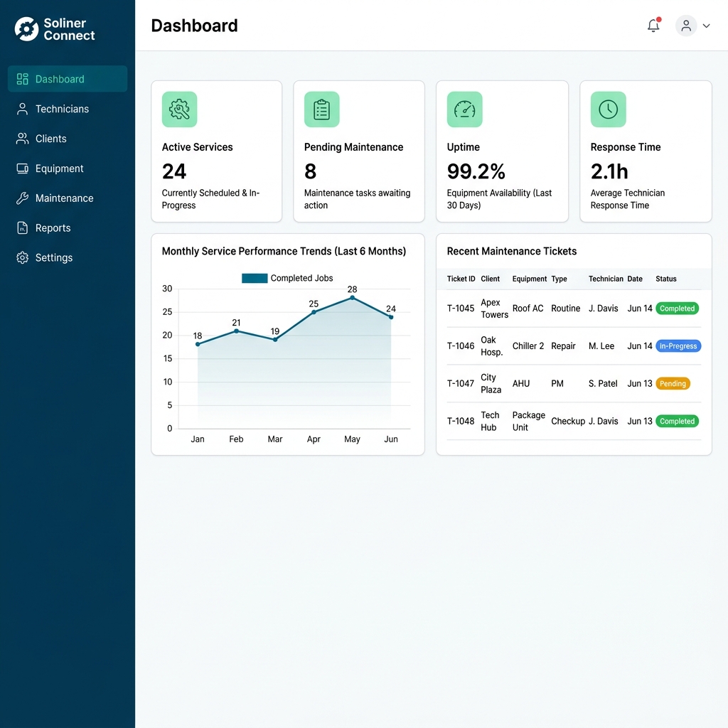Click the Date column header
Screen dimensions: 728x728
click(x=635, y=279)
